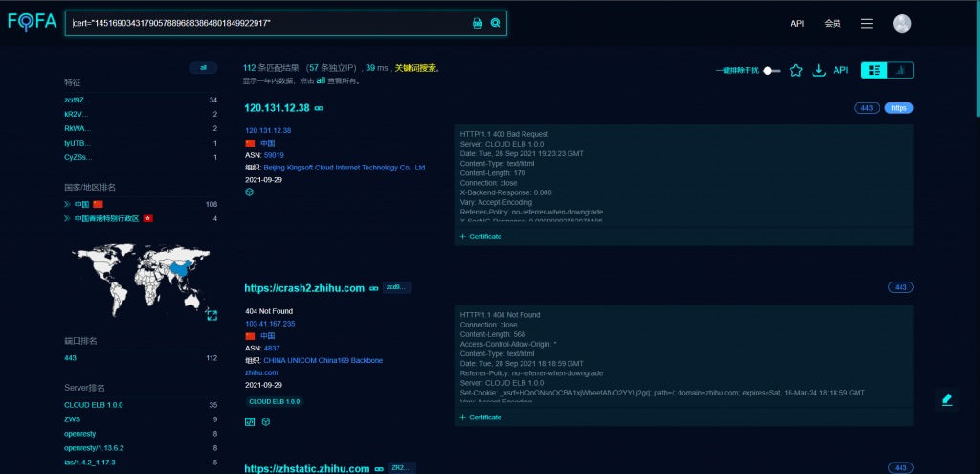Viewport: 980px width, 474px height.
Task: Click China flag in 120.131.12.38 result
Action: 250,143
